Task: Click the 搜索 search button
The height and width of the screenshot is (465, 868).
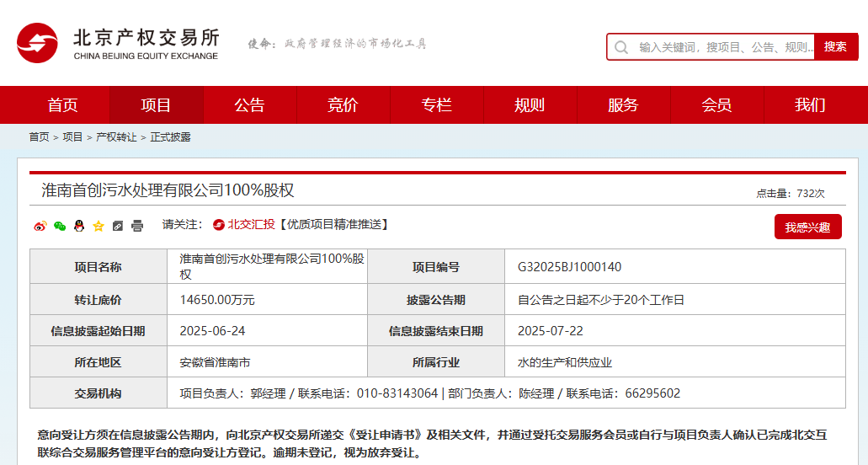Action: click(x=835, y=47)
